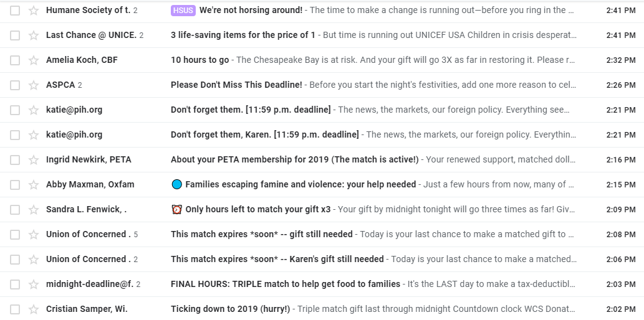Select the Humane Society email checkbox

pos(15,10)
